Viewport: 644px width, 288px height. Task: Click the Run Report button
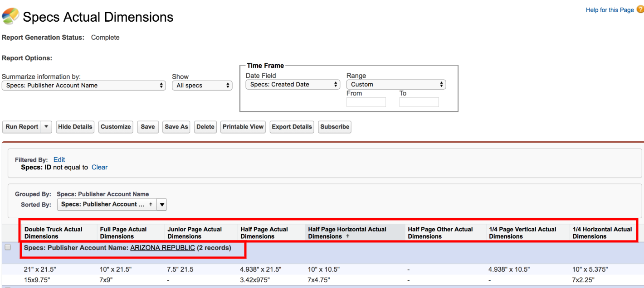[22, 127]
